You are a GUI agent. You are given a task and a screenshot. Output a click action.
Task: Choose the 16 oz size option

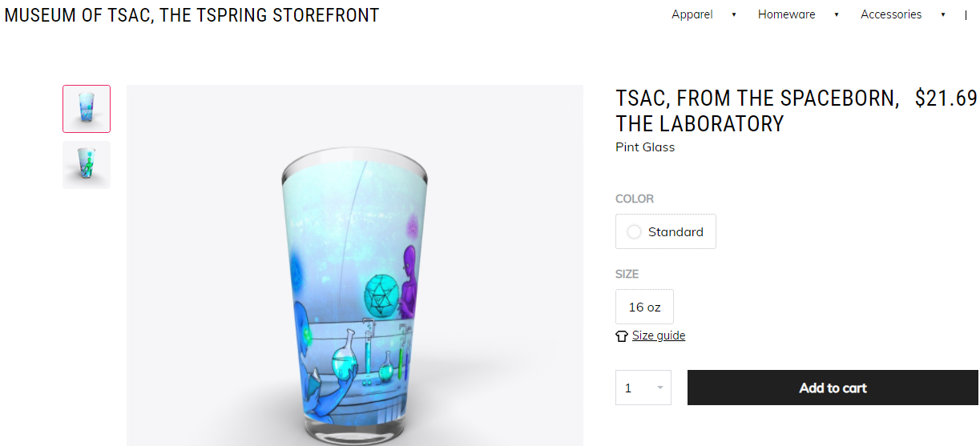point(644,307)
